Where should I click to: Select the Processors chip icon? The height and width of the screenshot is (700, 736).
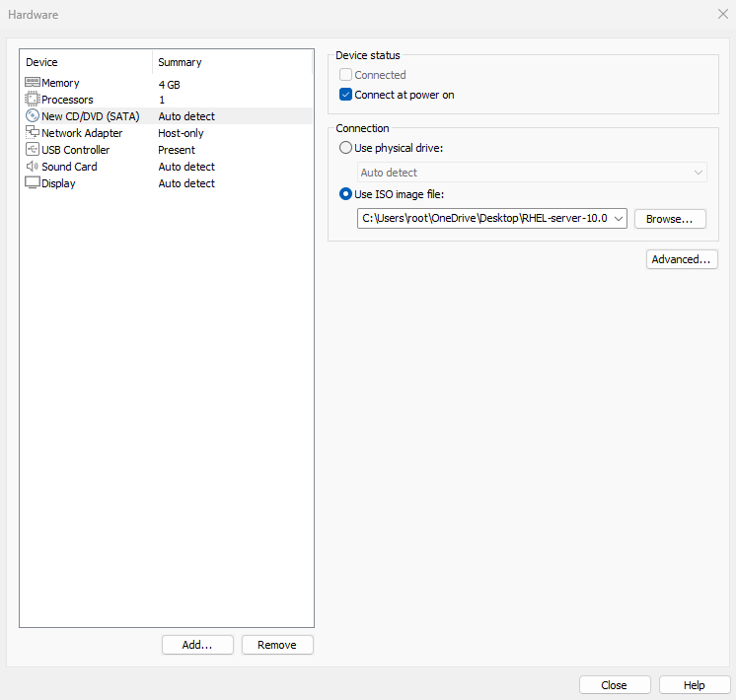33,100
